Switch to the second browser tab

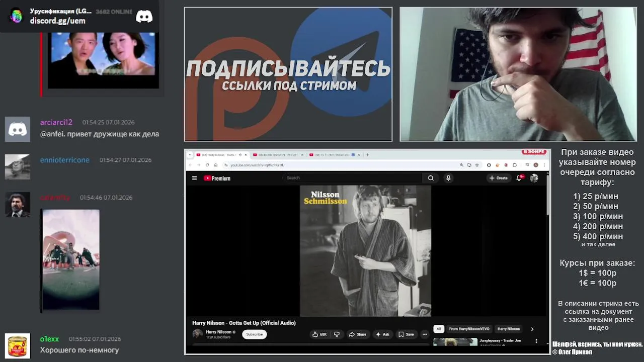click(278, 155)
